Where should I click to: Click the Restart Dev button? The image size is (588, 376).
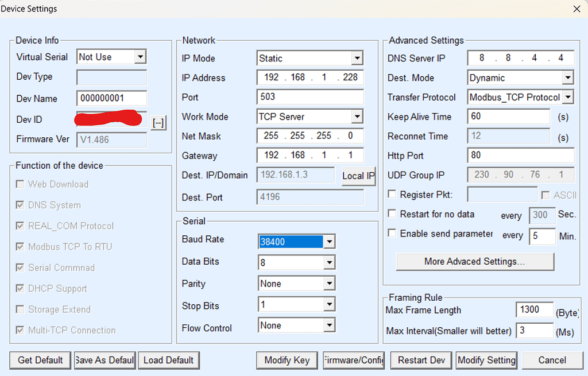421,361
